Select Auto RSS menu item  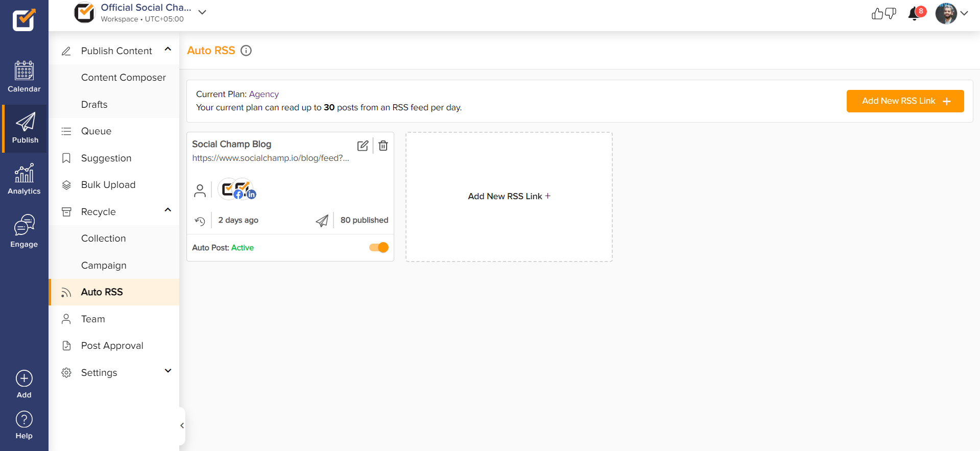[x=114, y=292]
